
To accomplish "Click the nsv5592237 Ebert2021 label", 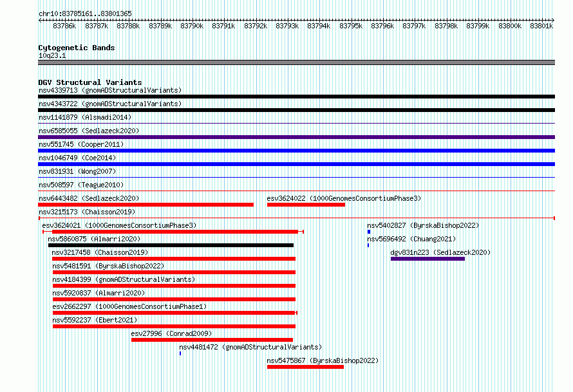I will (x=95, y=320).
